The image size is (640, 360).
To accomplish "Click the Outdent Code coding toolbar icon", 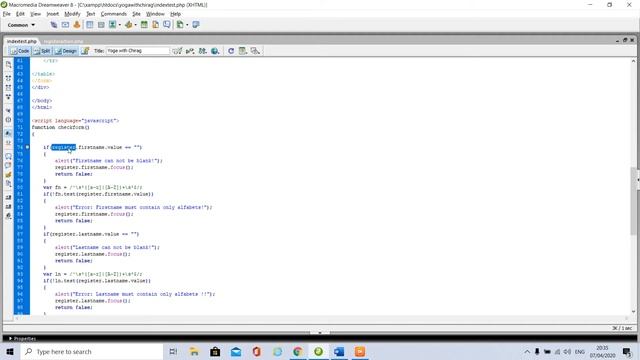I will point(8,207).
